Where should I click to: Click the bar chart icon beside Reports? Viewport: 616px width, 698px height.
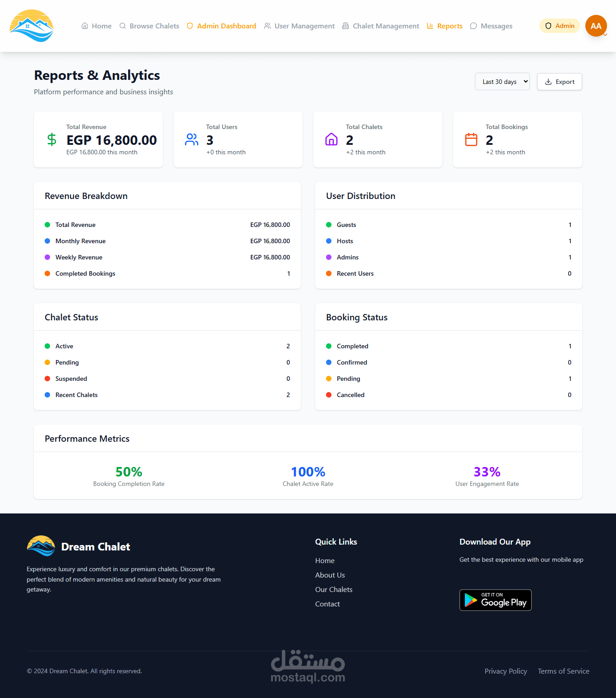[x=430, y=26]
